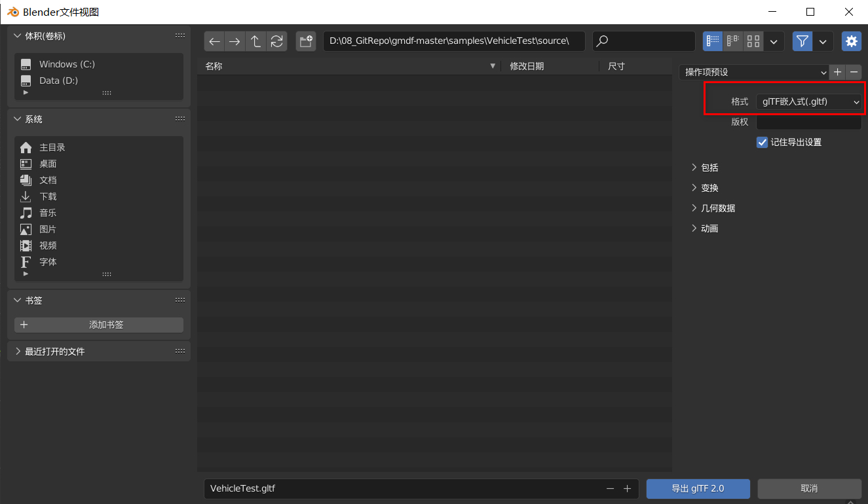Click the 添加书签 bookmark button
The height and width of the screenshot is (504, 868).
(98, 324)
